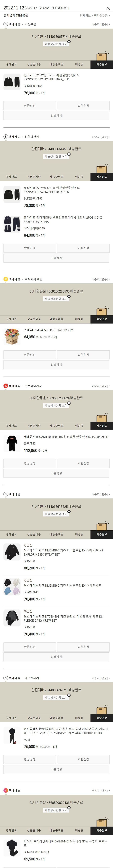View 배송상세현황 for tracking 514063961714
Viewport: 113px width, 868px height.
[x=56, y=44]
